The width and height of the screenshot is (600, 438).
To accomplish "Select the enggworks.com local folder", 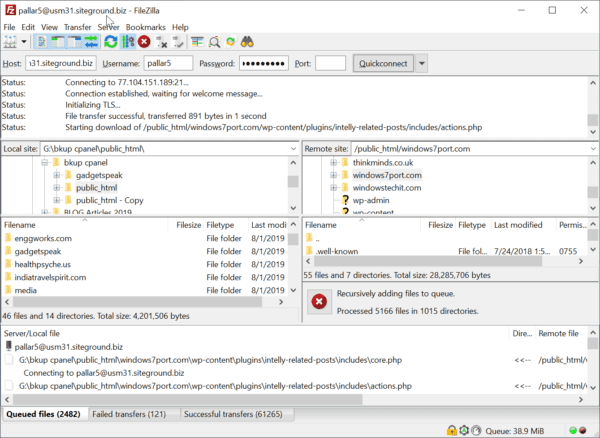I will coord(43,238).
